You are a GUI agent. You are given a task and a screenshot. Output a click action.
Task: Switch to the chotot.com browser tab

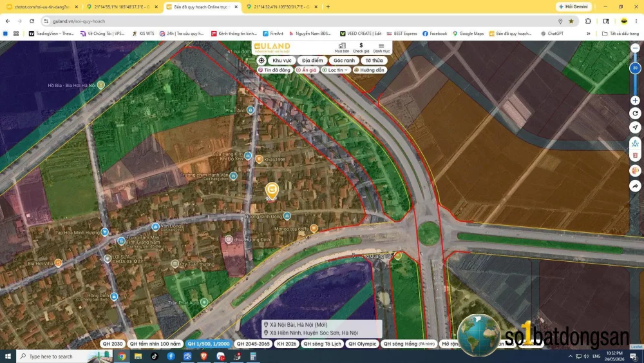coord(42,6)
